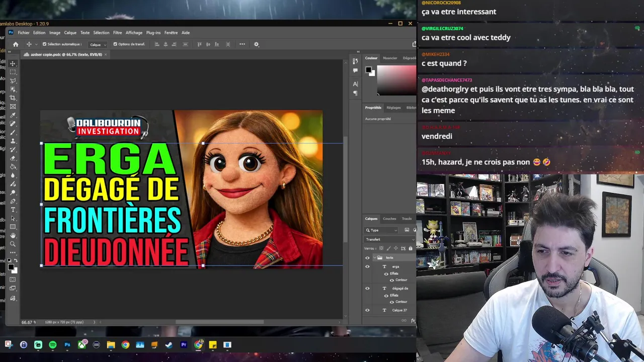Screen dimensions: 644x362
Task: Hide the dégagé de text layer
Action: 367,288
